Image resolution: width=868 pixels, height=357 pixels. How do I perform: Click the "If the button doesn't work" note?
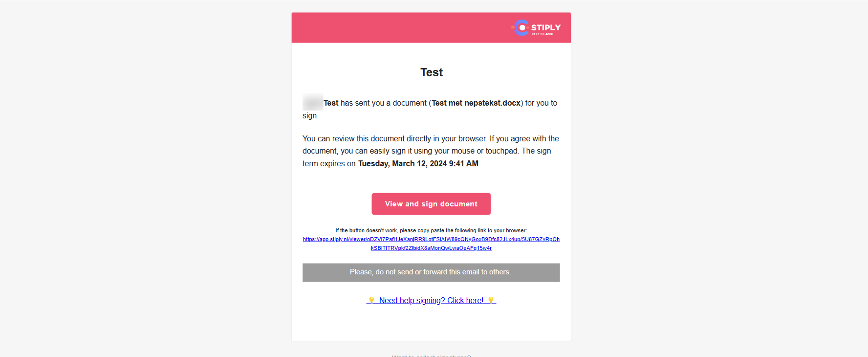point(431,230)
